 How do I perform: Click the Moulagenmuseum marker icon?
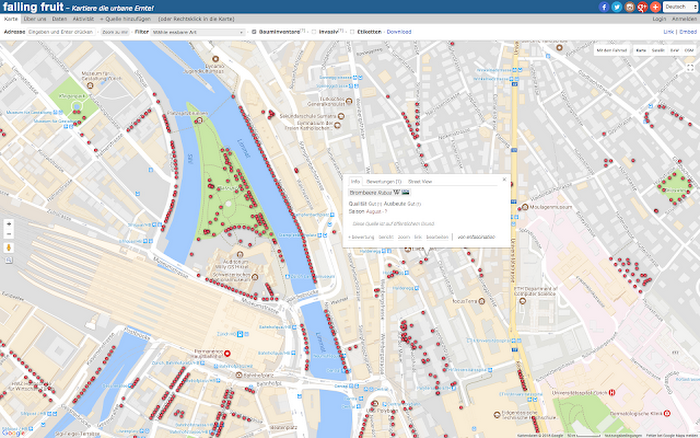click(525, 207)
